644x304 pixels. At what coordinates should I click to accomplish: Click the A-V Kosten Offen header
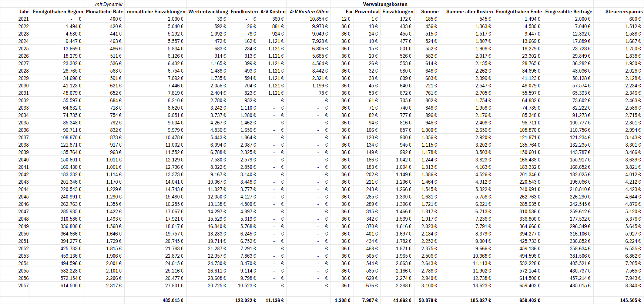tap(309, 11)
